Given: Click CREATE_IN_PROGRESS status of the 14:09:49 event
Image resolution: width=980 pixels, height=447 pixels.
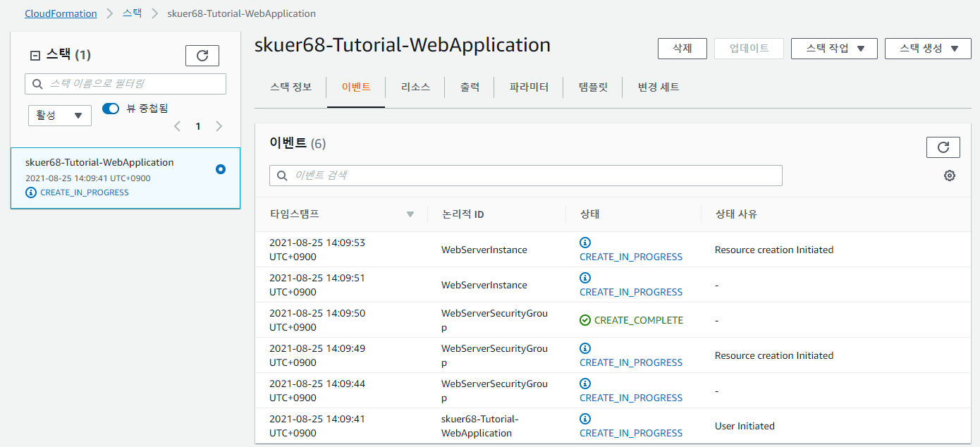Looking at the screenshot, I should coord(631,362).
